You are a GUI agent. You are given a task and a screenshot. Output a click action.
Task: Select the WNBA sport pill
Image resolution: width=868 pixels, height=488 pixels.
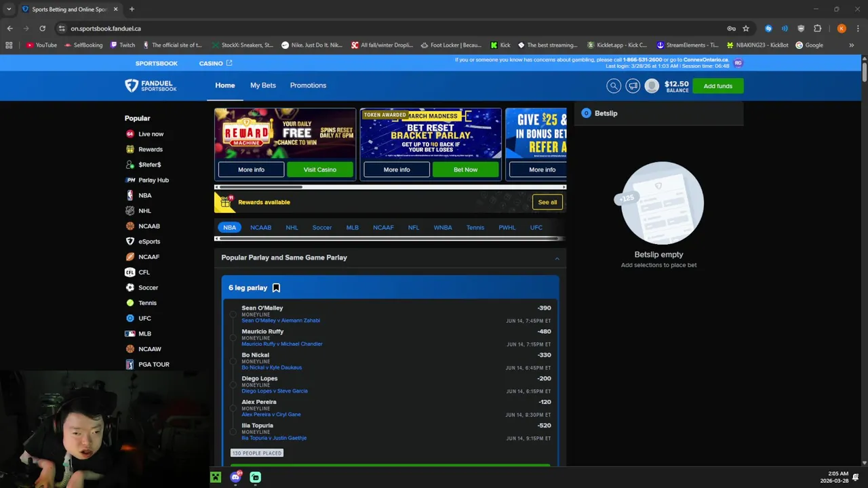443,228
